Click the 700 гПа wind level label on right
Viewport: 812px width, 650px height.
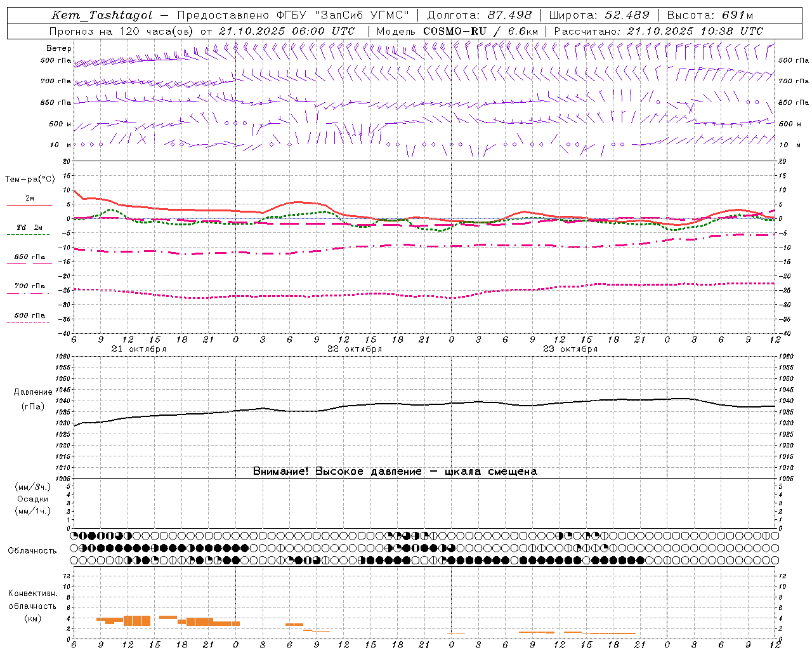[x=794, y=81]
